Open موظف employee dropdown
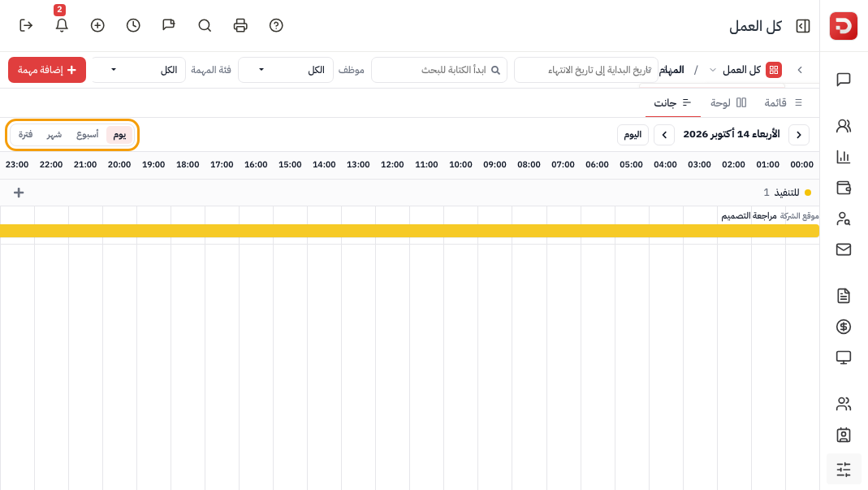Viewport: 868px width, 490px height. pos(286,70)
